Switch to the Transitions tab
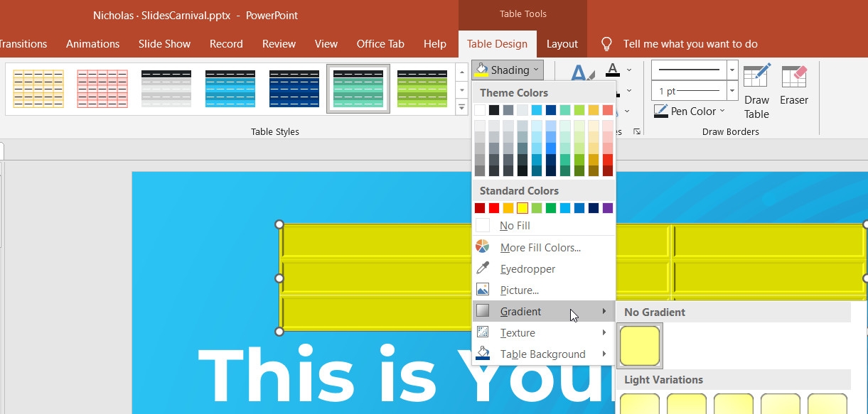868x414 pixels. tap(23, 44)
